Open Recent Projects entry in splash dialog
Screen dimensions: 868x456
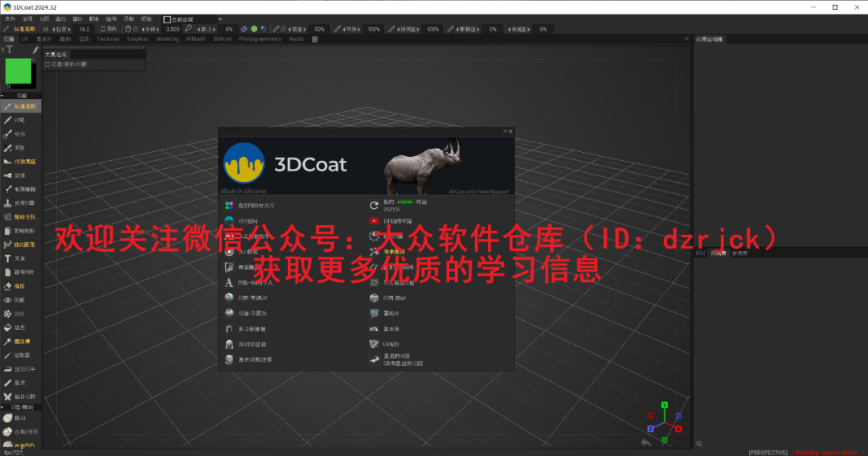pos(396,359)
